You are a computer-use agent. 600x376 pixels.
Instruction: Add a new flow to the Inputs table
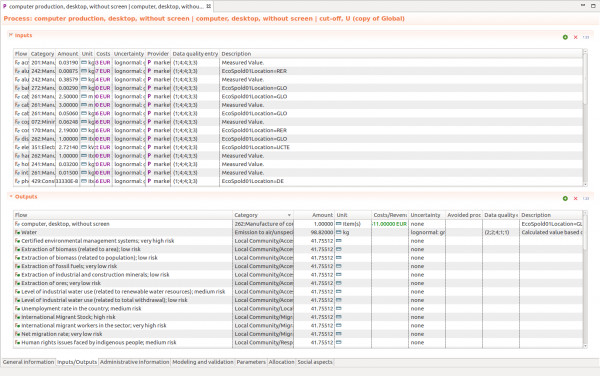565,37
